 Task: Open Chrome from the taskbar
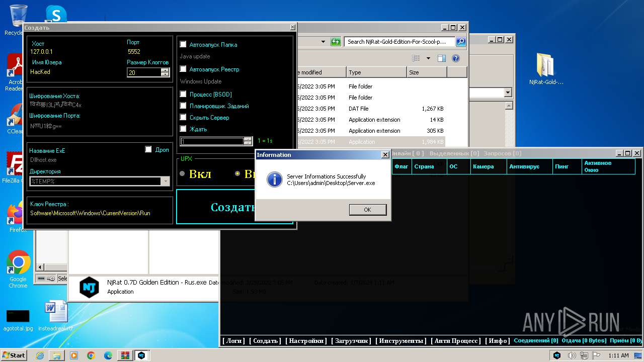[91, 355]
